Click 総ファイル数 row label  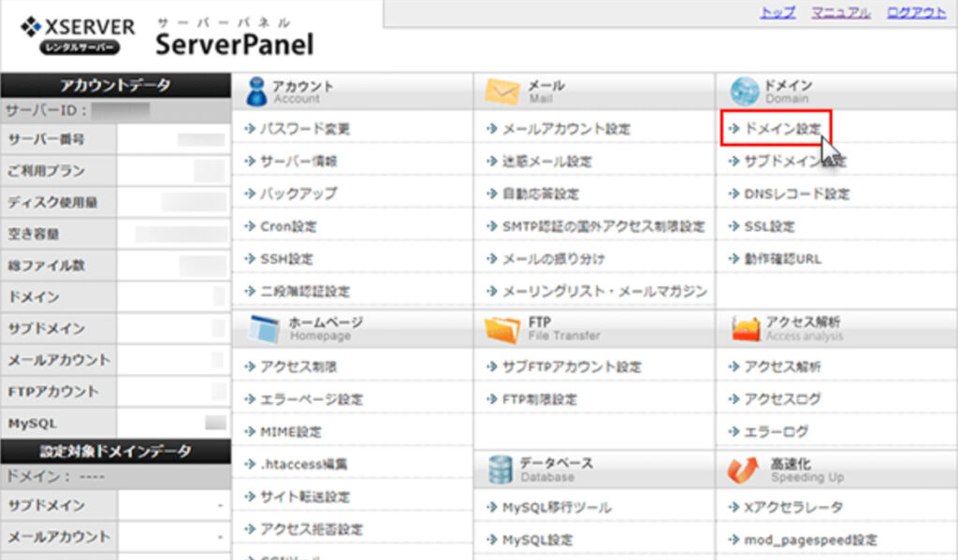[x=47, y=266]
